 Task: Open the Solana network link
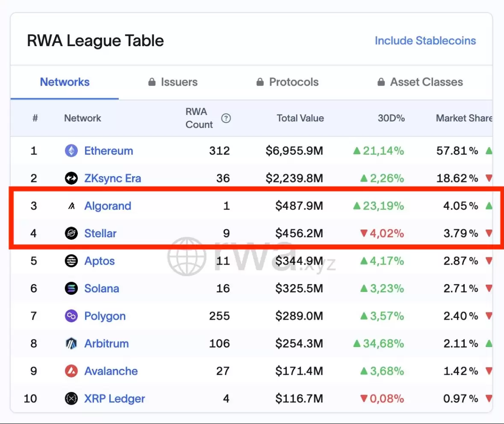[102, 289]
